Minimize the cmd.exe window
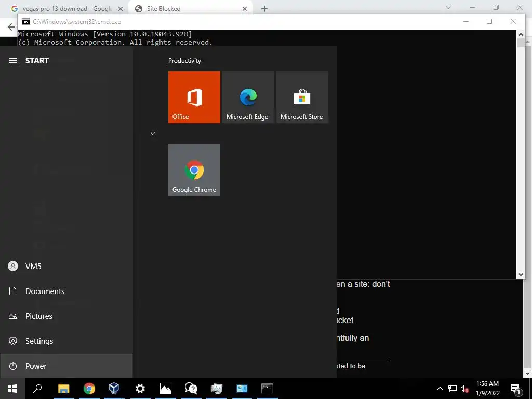 point(466,21)
